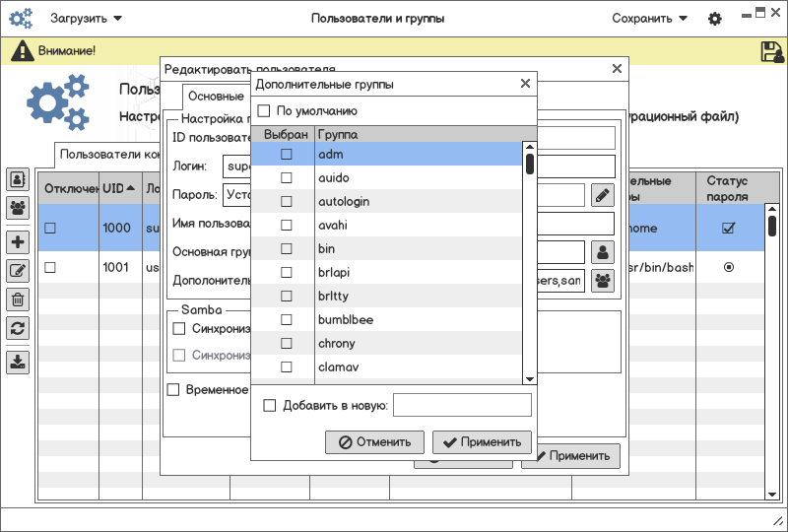This screenshot has width=788, height=532.
Task: Click the pencil icon next to password field
Action: click(x=602, y=195)
